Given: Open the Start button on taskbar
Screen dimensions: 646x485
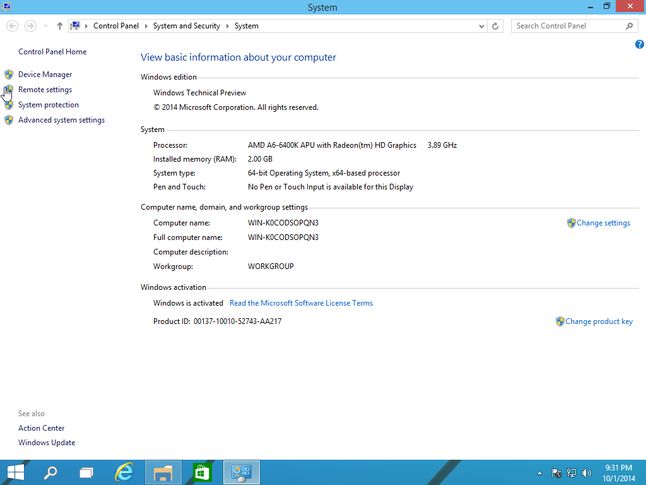Looking at the screenshot, I should tap(16, 472).
